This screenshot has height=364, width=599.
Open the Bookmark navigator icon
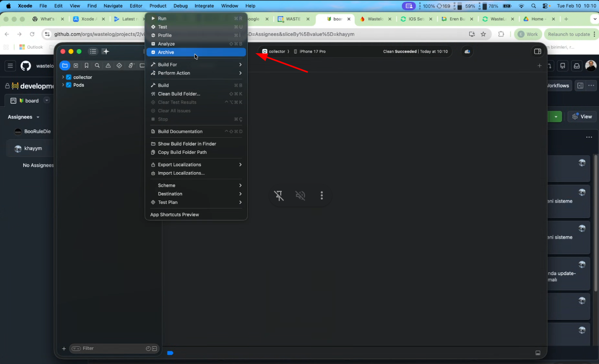[87, 66]
